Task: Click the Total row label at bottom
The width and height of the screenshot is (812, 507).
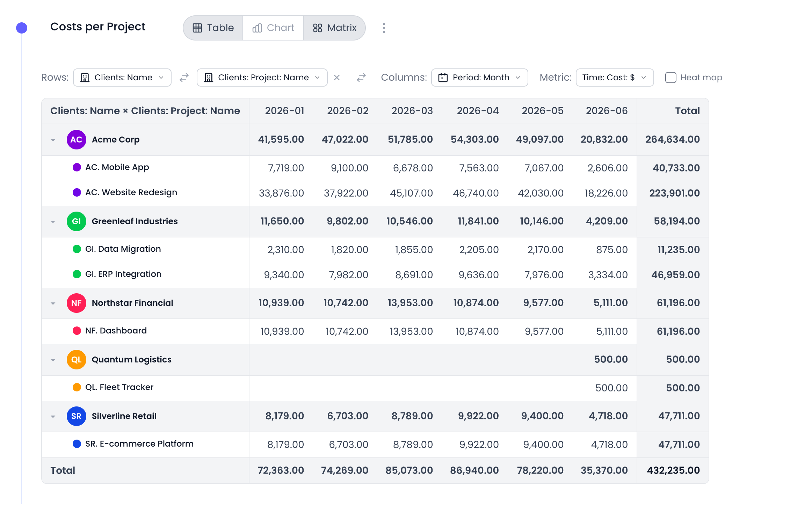Action: click(x=63, y=471)
